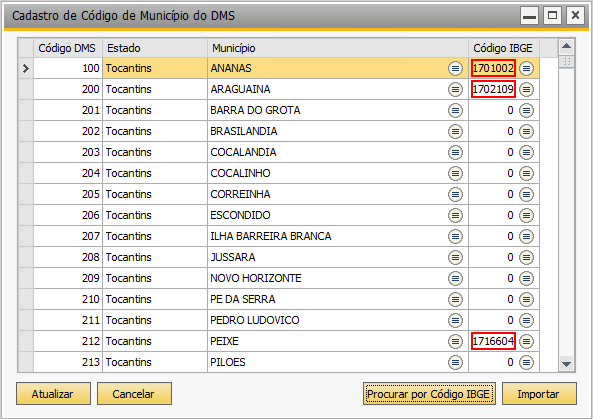Open the IBGE list icon in the PEDRO LUDOVICO row

point(526,321)
